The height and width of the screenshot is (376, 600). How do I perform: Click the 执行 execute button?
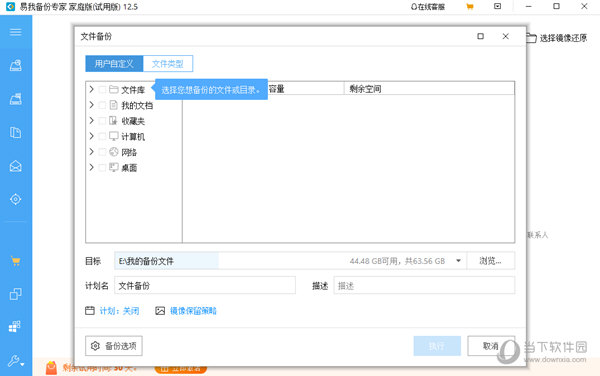point(437,346)
